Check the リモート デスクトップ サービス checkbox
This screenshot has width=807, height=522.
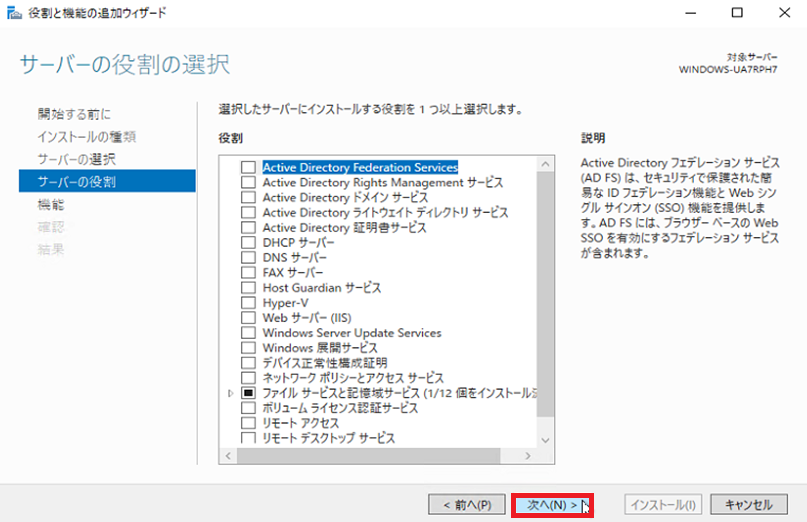click(248, 438)
